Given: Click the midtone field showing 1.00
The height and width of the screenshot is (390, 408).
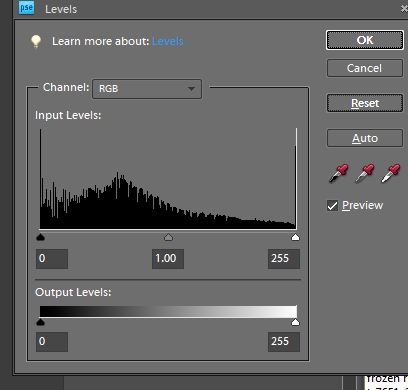Looking at the screenshot, I should [168, 259].
